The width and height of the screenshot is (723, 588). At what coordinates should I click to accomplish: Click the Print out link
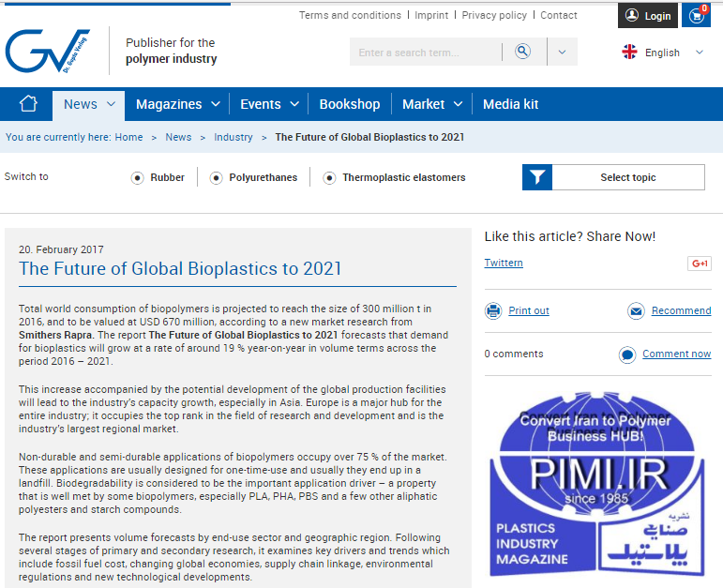(x=529, y=310)
